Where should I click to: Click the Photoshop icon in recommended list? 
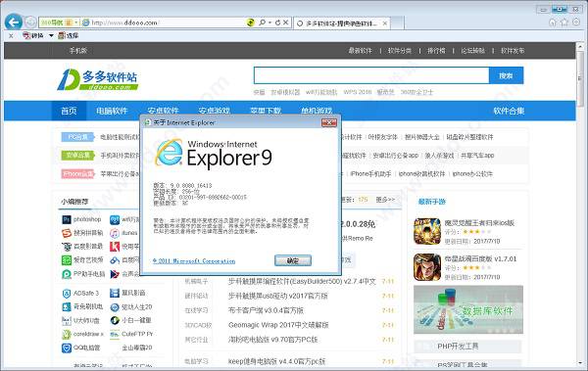(67, 219)
